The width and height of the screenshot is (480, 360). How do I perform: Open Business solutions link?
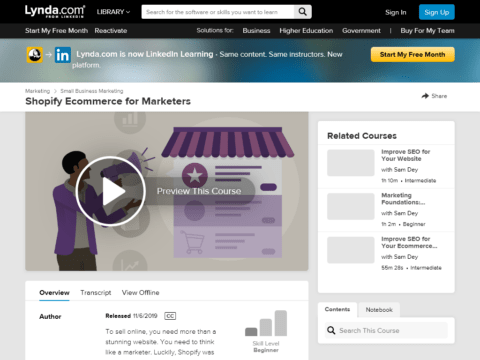pyautogui.click(x=256, y=31)
